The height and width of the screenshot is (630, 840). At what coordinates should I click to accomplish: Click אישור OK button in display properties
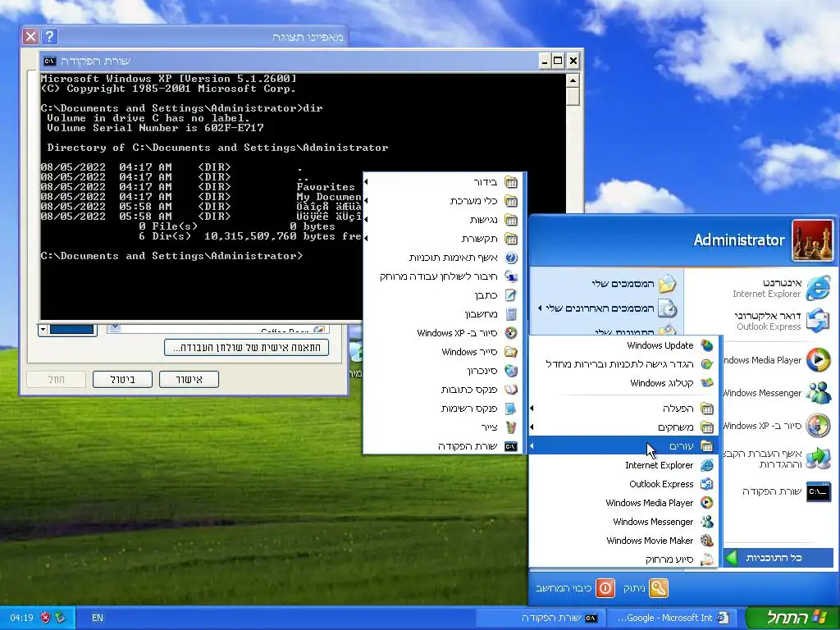[189, 379]
